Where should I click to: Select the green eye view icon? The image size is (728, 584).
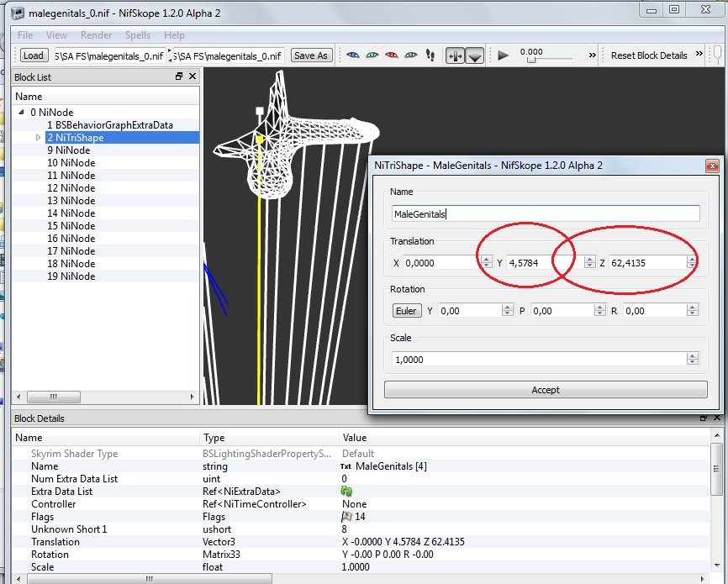click(x=372, y=55)
